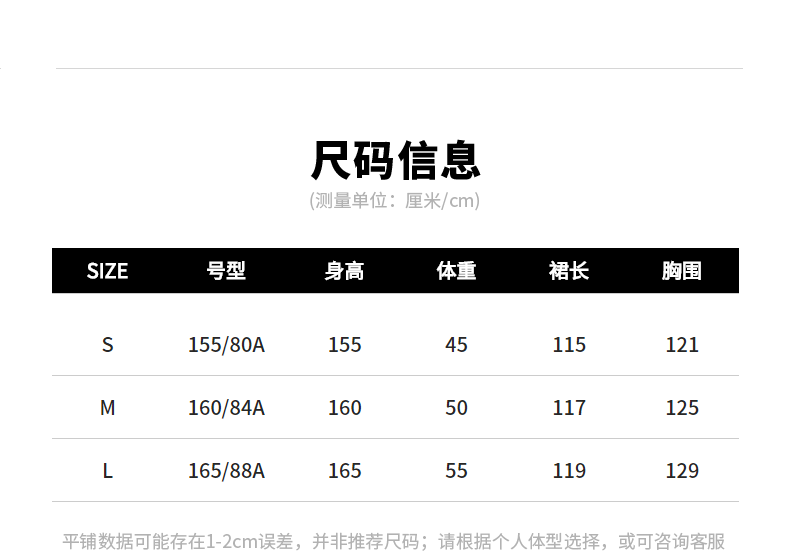Click the weight value 45
The height and width of the screenshot is (552, 790).
pyautogui.click(x=456, y=345)
